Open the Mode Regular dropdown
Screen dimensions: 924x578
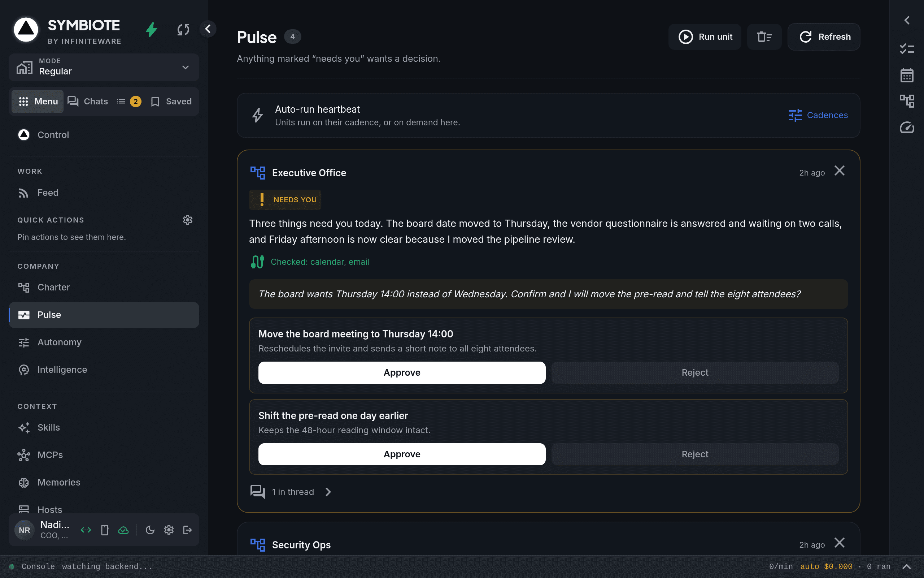click(104, 67)
